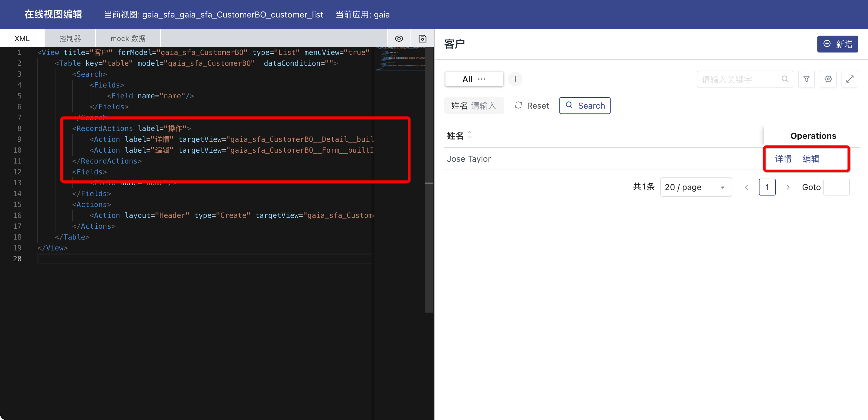Click line number 8 in gutter
The height and width of the screenshot is (420, 868).
pos(19,129)
